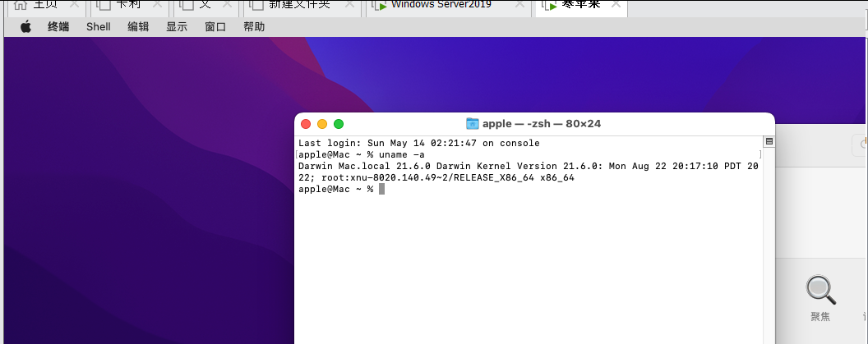
Task: Click the 'root:xnu-8020.140.49~2/RELEASE_X86_64' text
Action: 428,178
